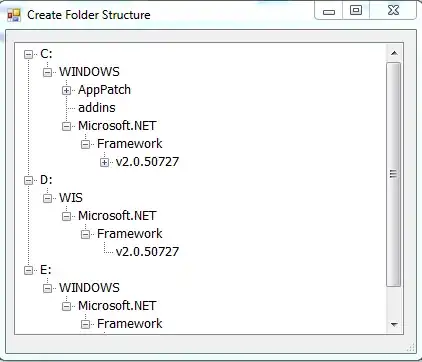The height and width of the screenshot is (362, 422).
Task: Collapse Microsoft.NET under C: WINDOWS
Action: (67, 126)
